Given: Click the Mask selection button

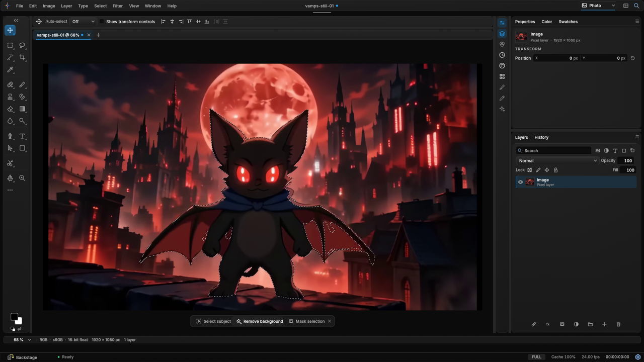Looking at the screenshot, I should (x=306, y=321).
